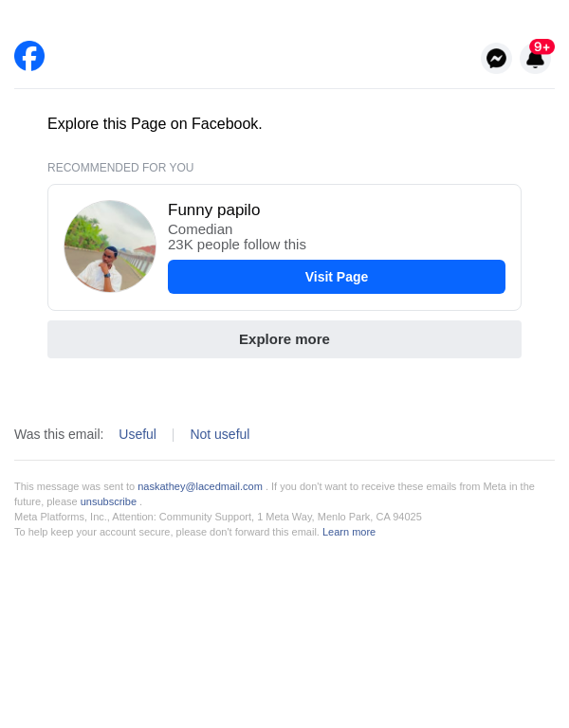Click the Facebook logo icon
Viewport: 569px width, 728px height.
tap(29, 56)
